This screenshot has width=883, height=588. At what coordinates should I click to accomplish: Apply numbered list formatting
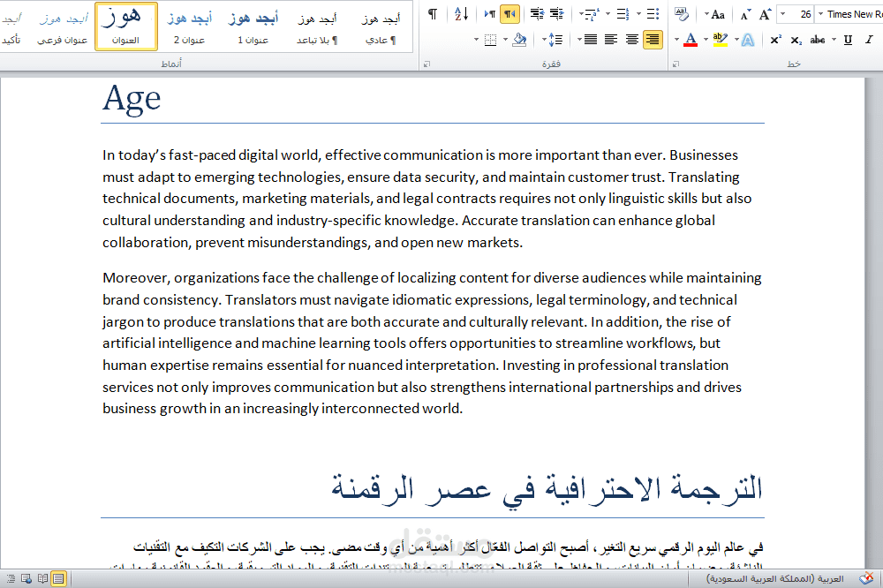click(x=623, y=14)
